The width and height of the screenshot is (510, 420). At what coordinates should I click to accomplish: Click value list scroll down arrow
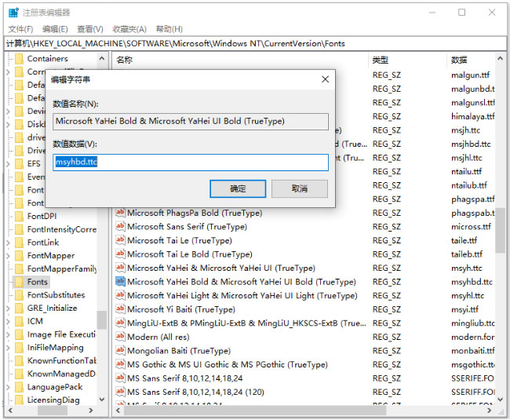tap(501, 399)
